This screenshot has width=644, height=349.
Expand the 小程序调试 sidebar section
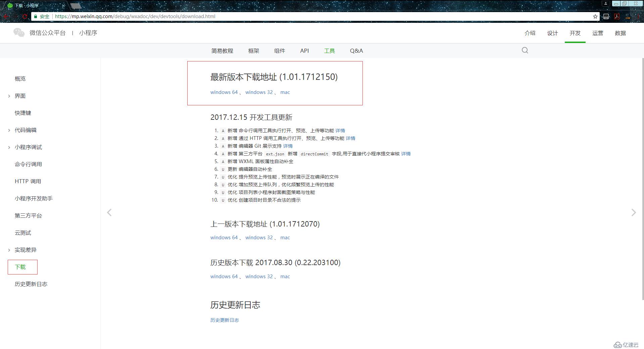click(x=9, y=147)
